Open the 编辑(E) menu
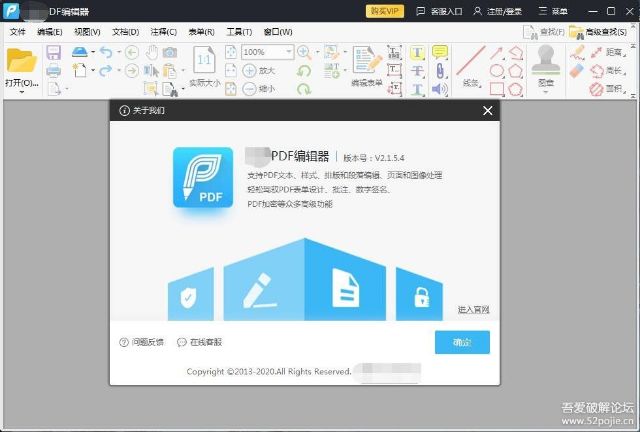The height and width of the screenshot is (432, 640). coord(49,32)
